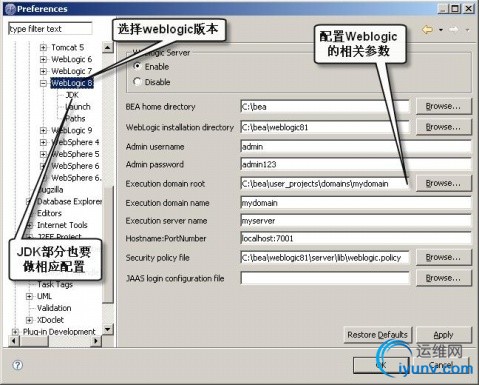Expand the Tomcat 5 tree node
The height and width of the screenshot is (385, 479).
43,48
